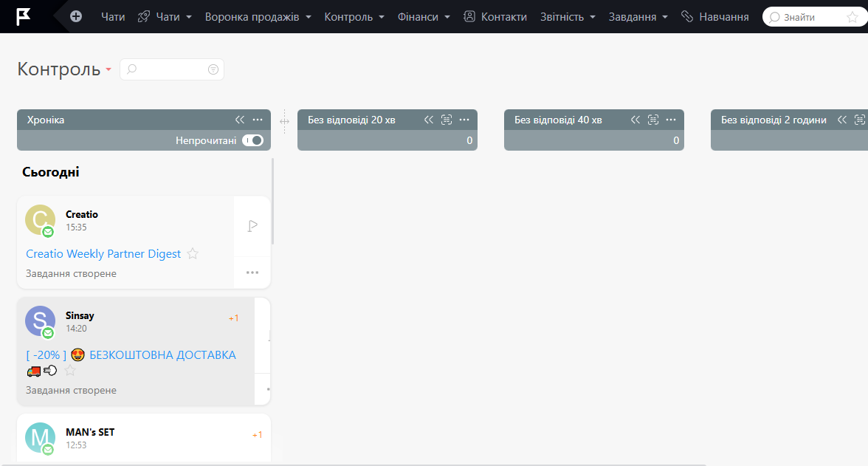Viewport: 868px width, 466px height.
Task: Click magnifier icon in Знайти field
Action: tap(774, 17)
